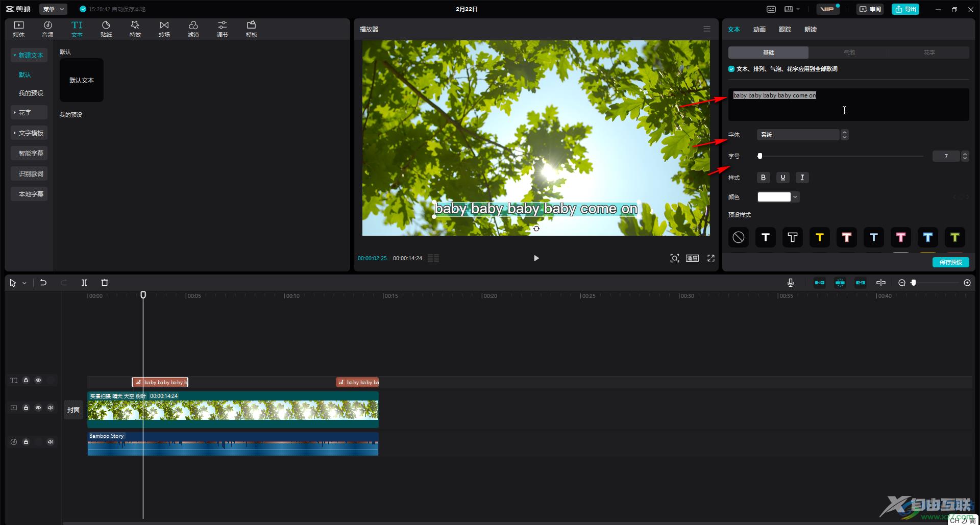The image size is (980, 525).
Task: Click the white text color swatch
Action: (774, 197)
